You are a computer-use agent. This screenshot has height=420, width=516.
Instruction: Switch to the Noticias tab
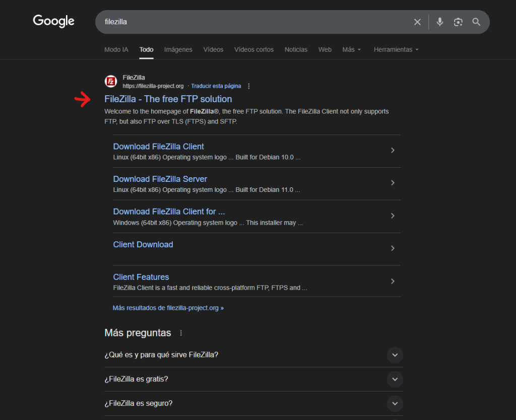(x=296, y=50)
